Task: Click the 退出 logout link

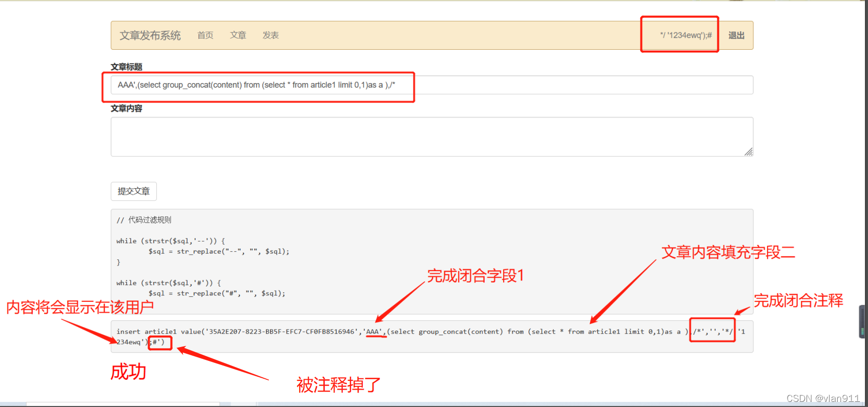Action: pos(736,35)
